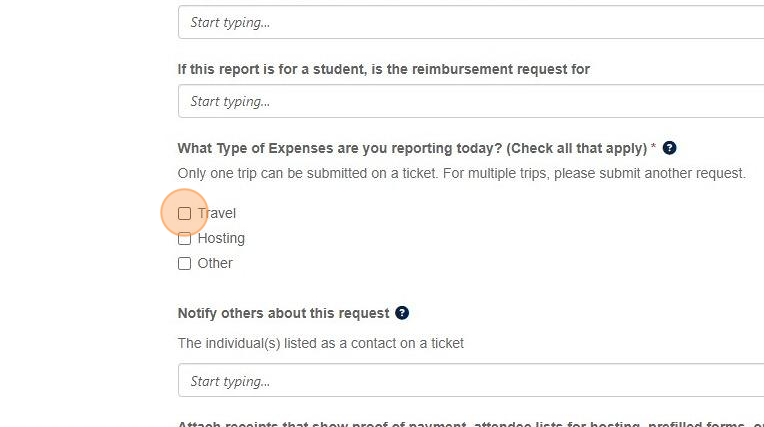Click 'The individual(s) listed as a contact' description
The height and width of the screenshot is (427, 764).
[x=320, y=343]
